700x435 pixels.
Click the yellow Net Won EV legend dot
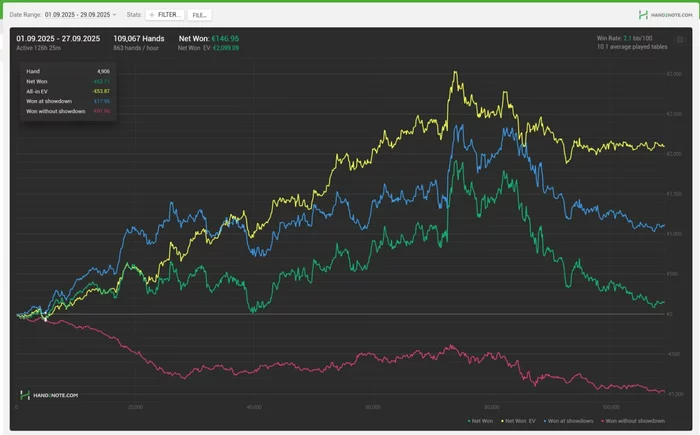point(501,422)
